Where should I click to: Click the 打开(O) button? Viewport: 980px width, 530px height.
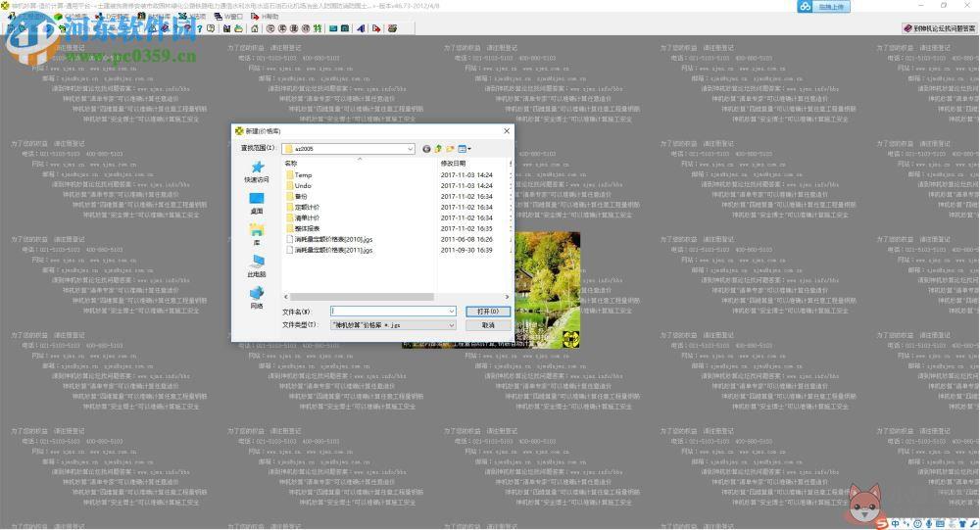tap(488, 312)
